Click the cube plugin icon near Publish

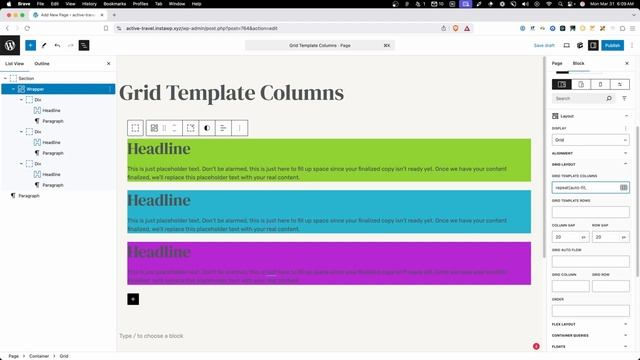tap(580, 45)
